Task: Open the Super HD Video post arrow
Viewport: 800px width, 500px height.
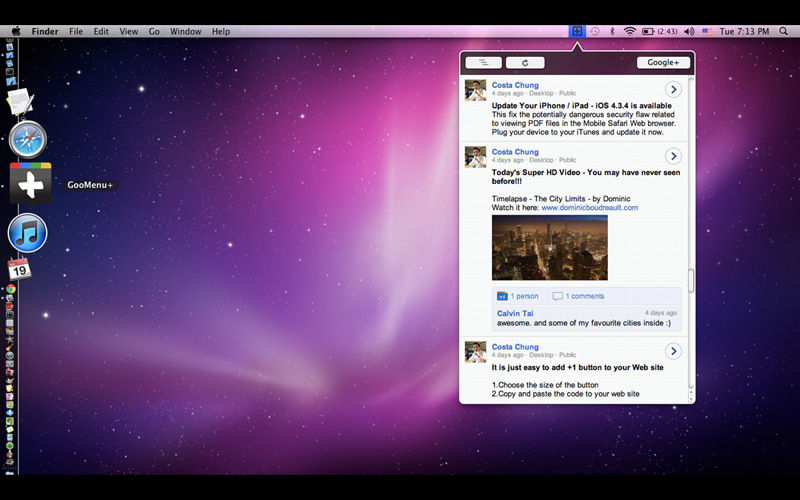Action: [673, 156]
